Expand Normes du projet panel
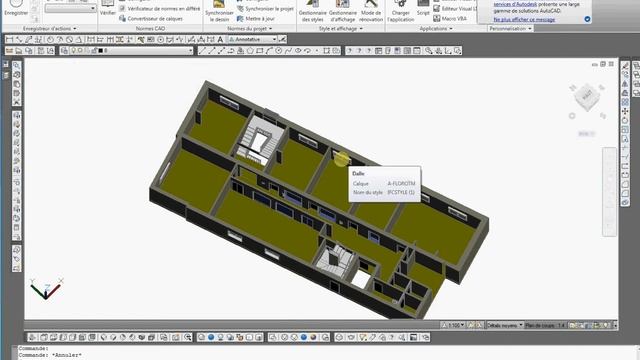This screenshot has width=640, height=360. point(250,29)
